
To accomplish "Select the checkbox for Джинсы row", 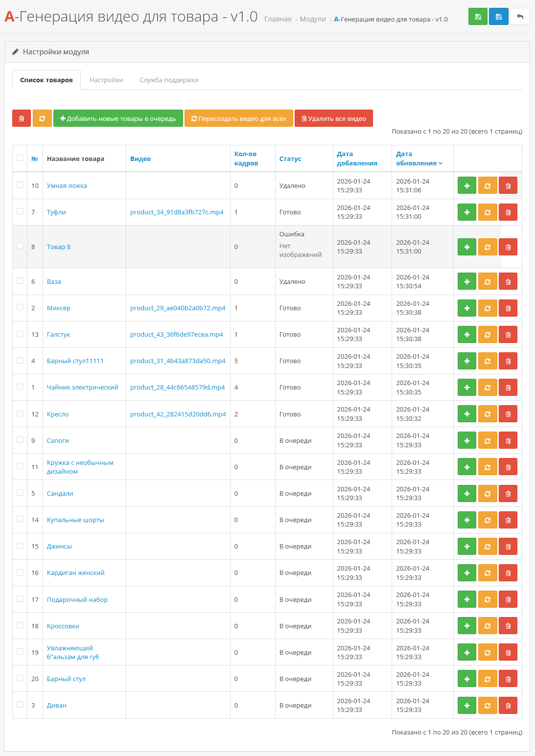I will pyautogui.click(x=20, y=546).
